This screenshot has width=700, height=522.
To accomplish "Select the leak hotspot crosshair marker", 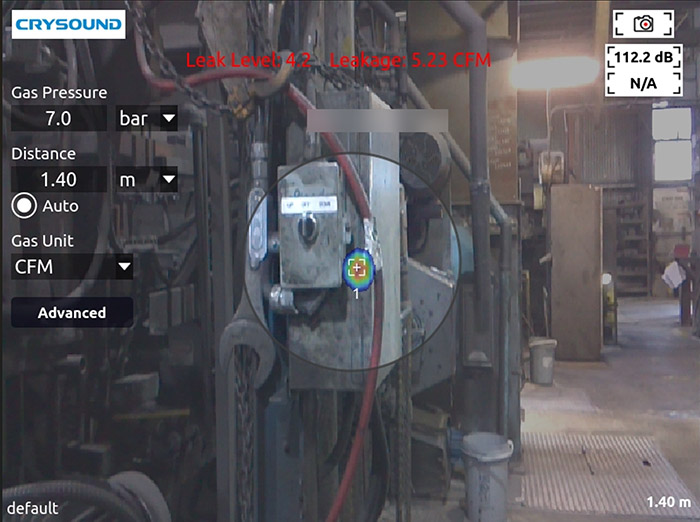I will pos(357,268).
